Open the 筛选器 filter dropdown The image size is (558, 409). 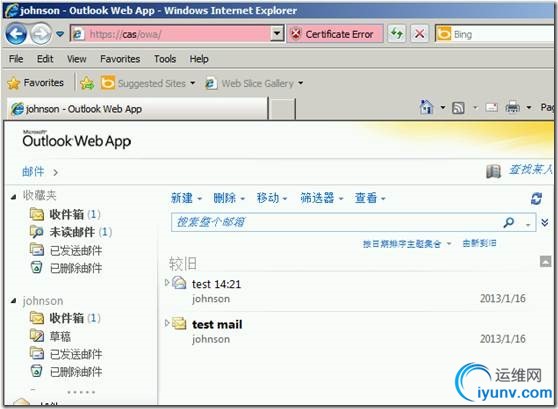[321, 198]
